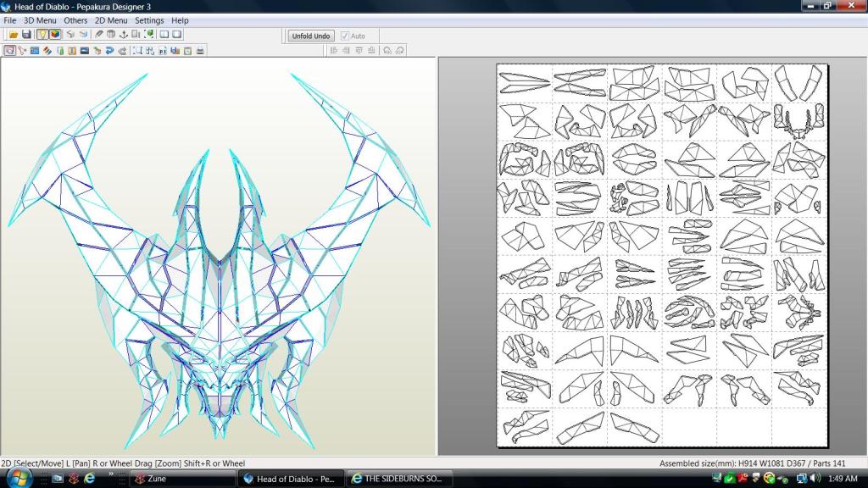Click the align top icon

pos(359,50)
